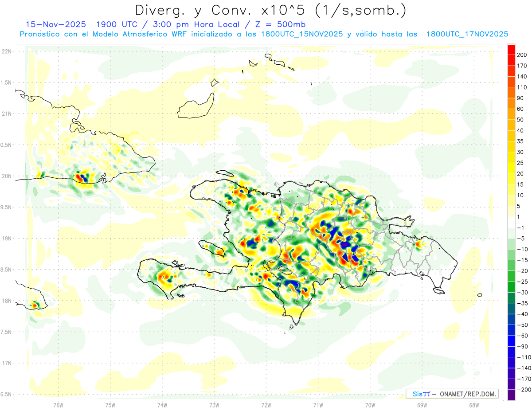Click the '-1' colorbar value
This screenshot has height=411, width=532.
(520, 228)
